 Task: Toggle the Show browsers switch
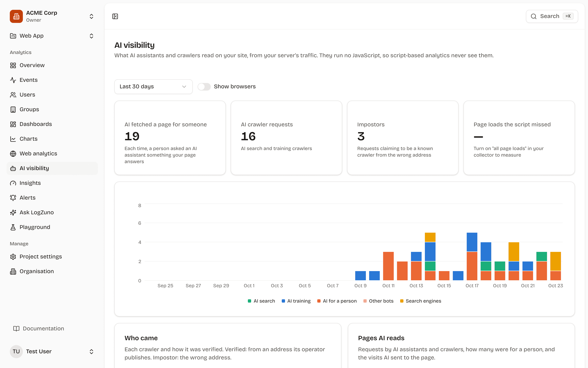coord(204,87)
